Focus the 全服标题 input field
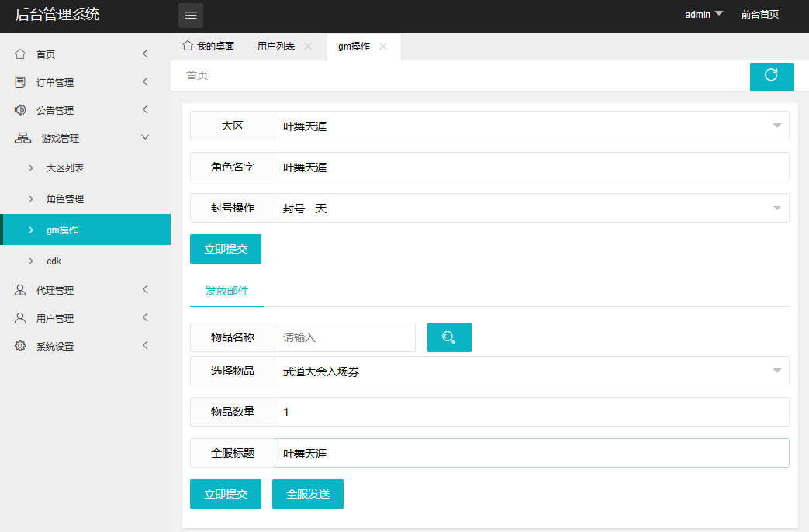809x532 pixels. pyautogui.click(x=532, y=453)
